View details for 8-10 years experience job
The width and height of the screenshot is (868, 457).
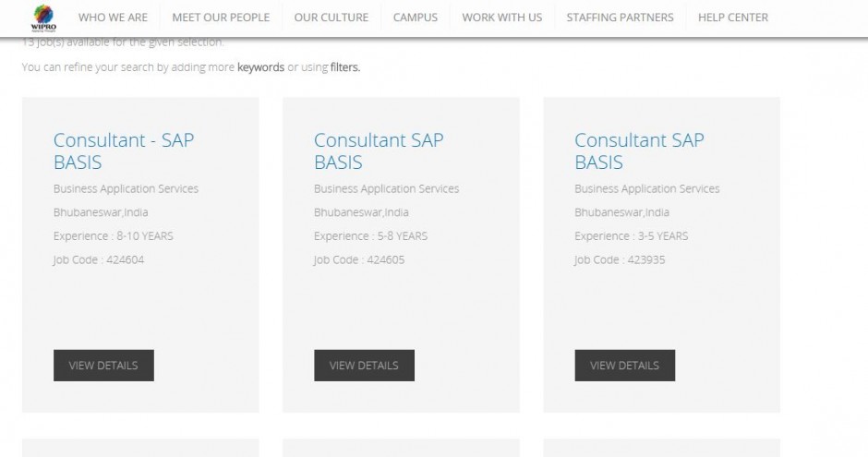click(103, 366)
